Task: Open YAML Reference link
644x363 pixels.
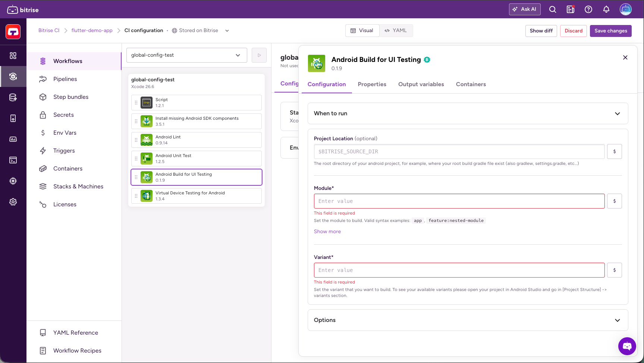Action: [74, 333]
